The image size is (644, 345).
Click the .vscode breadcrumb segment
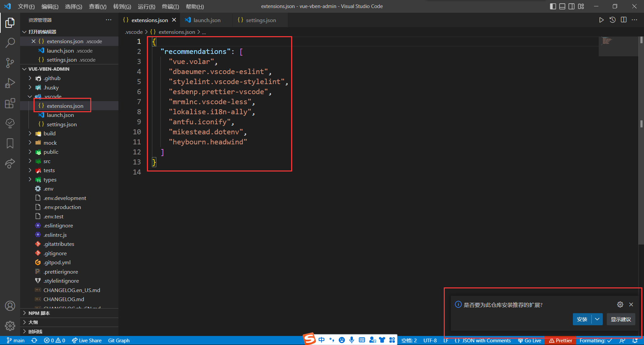[133, 32]
